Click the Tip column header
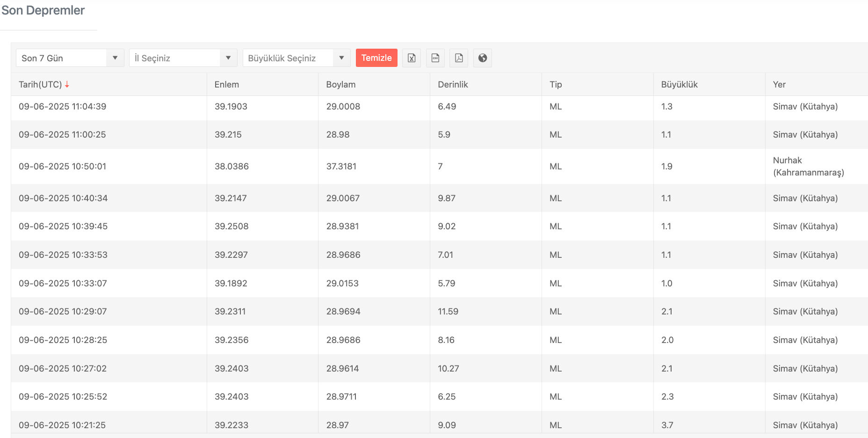 click(x=556, y=85)
